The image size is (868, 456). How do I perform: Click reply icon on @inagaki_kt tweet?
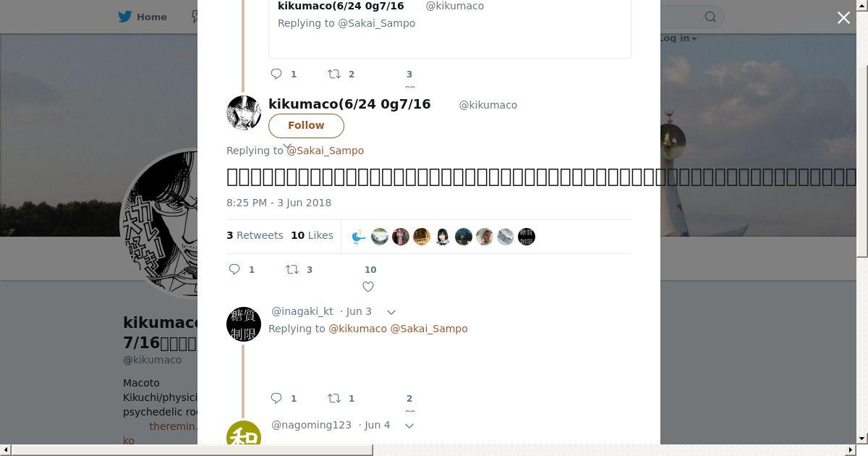(x=276, y=398)
